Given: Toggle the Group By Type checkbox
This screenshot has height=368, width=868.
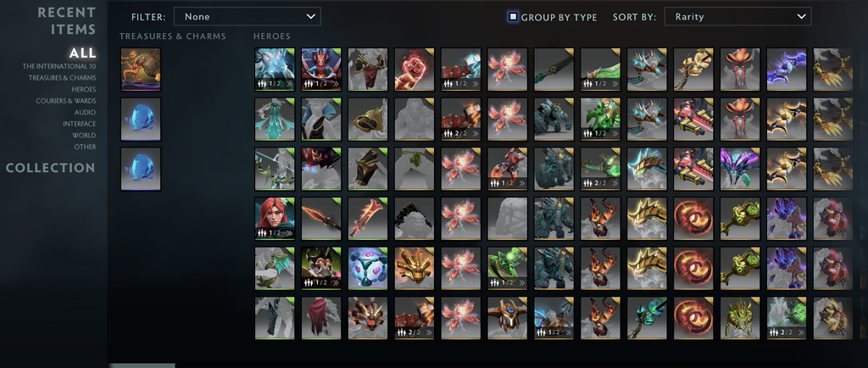Looking at the screenshot, I should [513, 17].
